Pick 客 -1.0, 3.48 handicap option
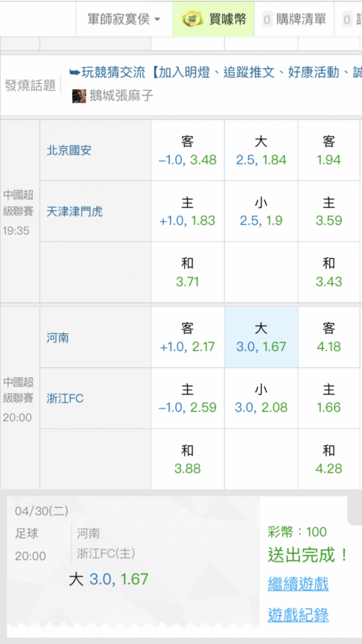Viewport: 362px width, 644px height. pos(188,150)
